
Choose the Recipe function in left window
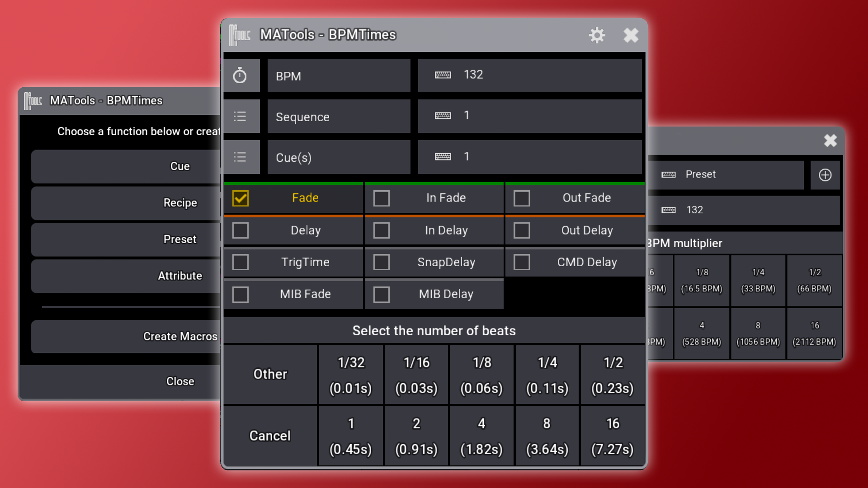(126, 203)
